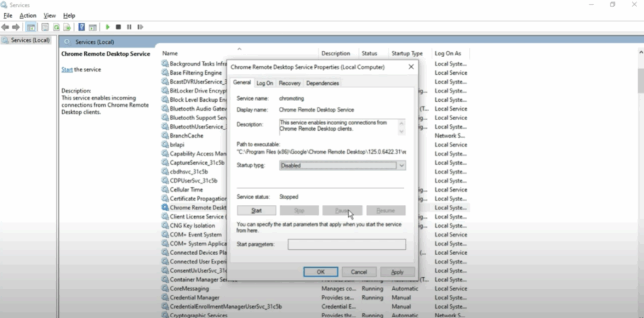Image resolution: width=644 pixels, height=318 pixels.
Task: Select the CredentialEnrollmentManagerUserSvc_31c5b row
Action: click(x=314, y=307)
